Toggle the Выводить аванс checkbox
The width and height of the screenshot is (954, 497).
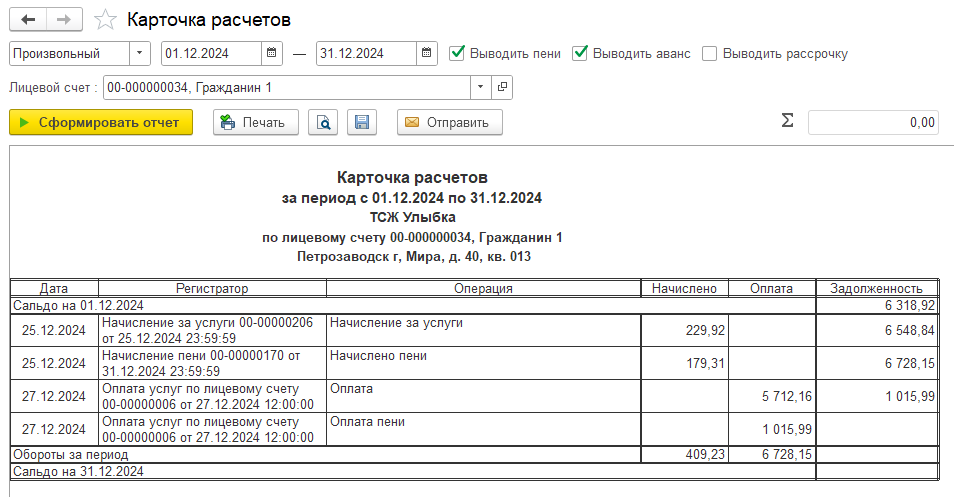point(580,53)
